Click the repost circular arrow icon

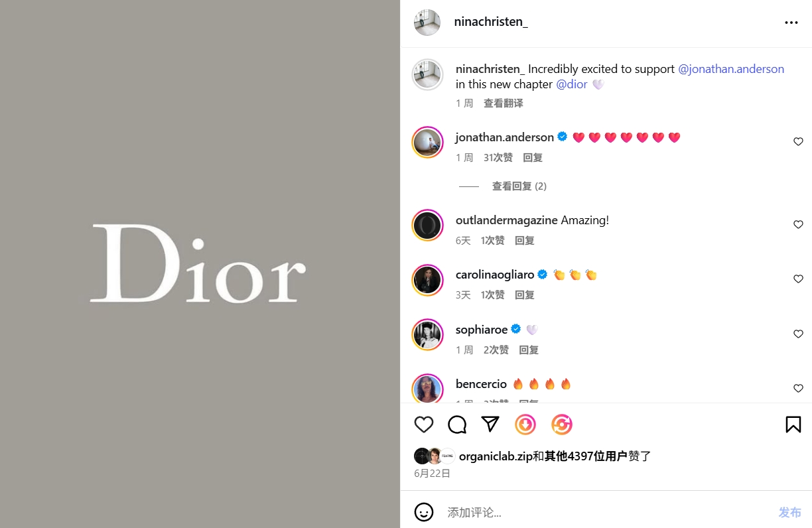562,425
